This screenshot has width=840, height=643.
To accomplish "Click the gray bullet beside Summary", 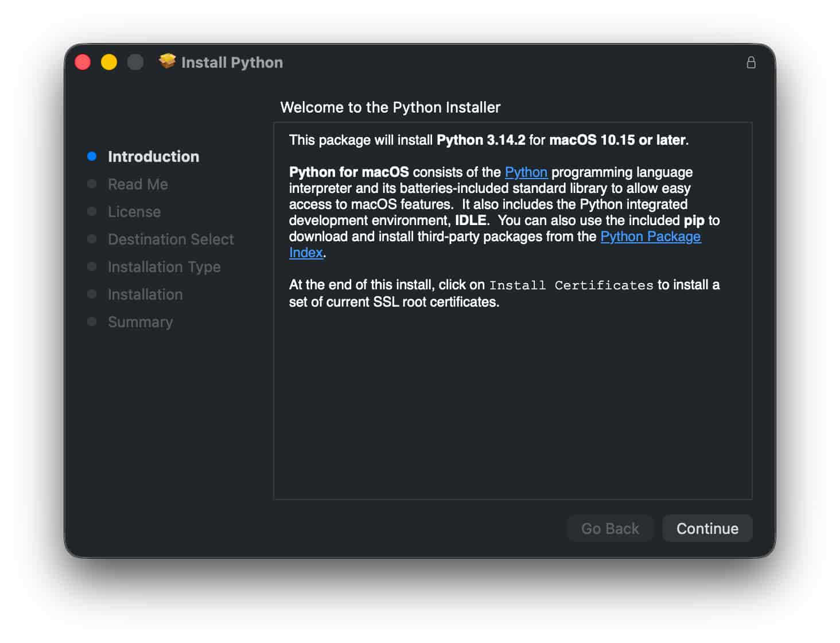I will (x=92, y=321).
